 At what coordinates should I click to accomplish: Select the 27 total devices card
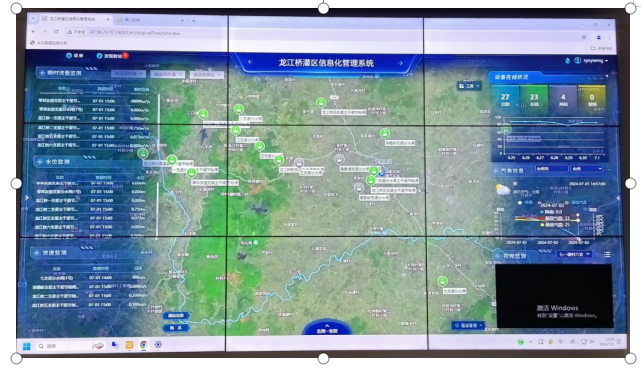505,99
